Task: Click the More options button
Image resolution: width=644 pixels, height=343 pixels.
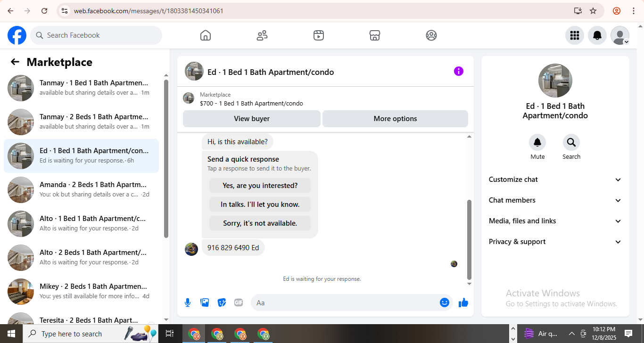Action: point(395,119)
